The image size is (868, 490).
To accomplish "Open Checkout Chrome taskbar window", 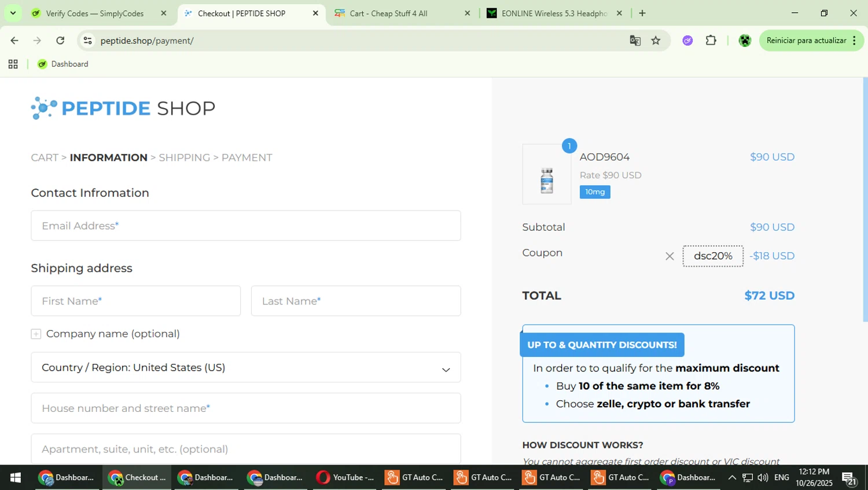I will point(137,478).
